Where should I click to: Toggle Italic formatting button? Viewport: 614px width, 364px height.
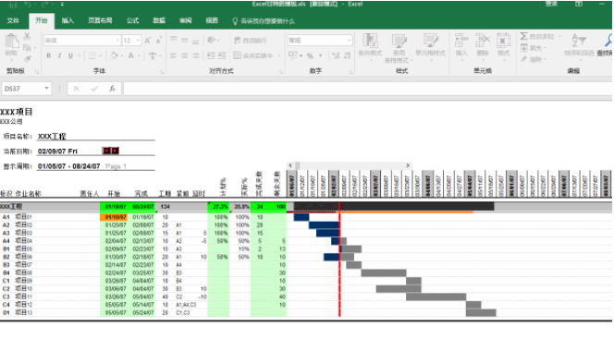click(59, 55)
